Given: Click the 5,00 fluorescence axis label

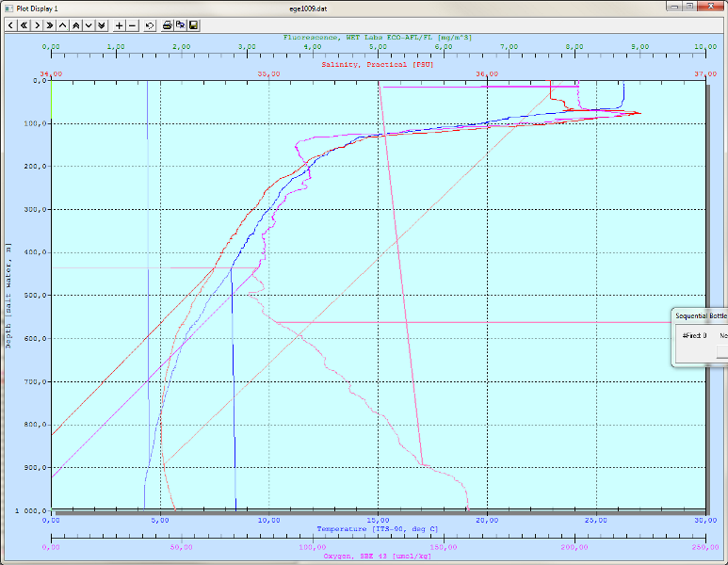Looking at the screenshot, I should click(x=378, y=47).
